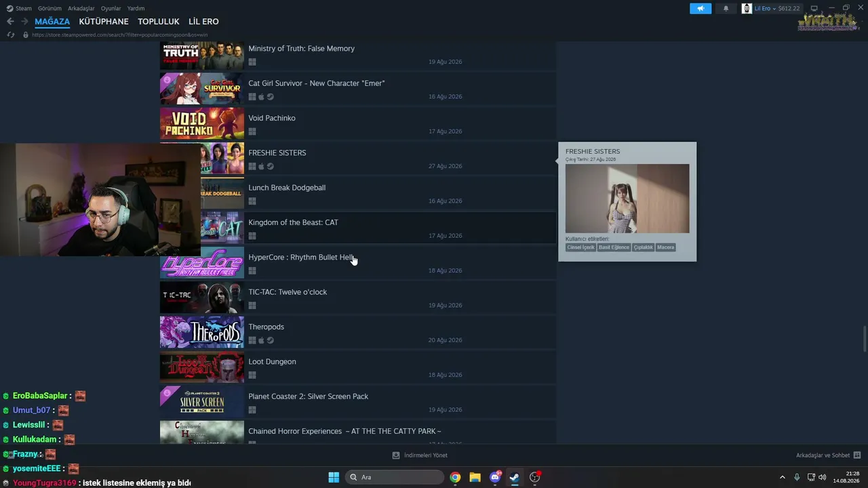Click the wallet balance $612.22
This screenshot has width=868, height=488.
tap(789, 8)
